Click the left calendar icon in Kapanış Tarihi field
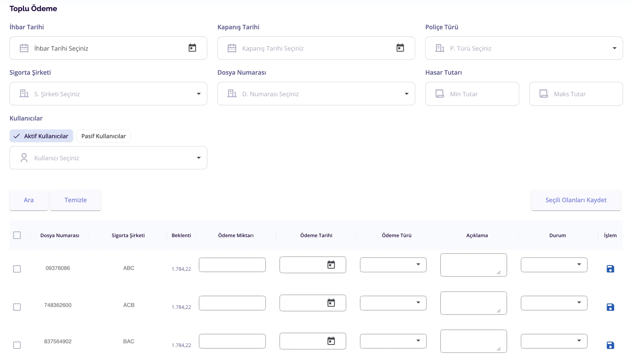 point(232,48)
